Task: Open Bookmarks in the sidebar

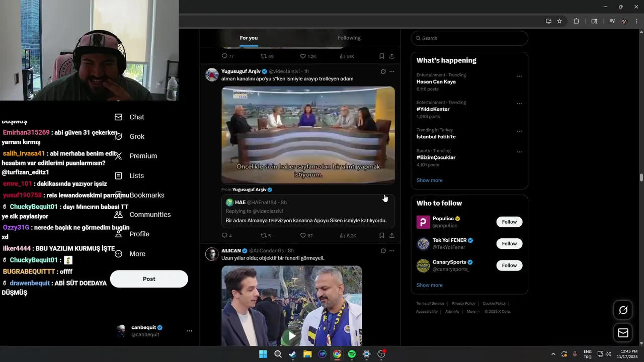Action: pos(140,195)
